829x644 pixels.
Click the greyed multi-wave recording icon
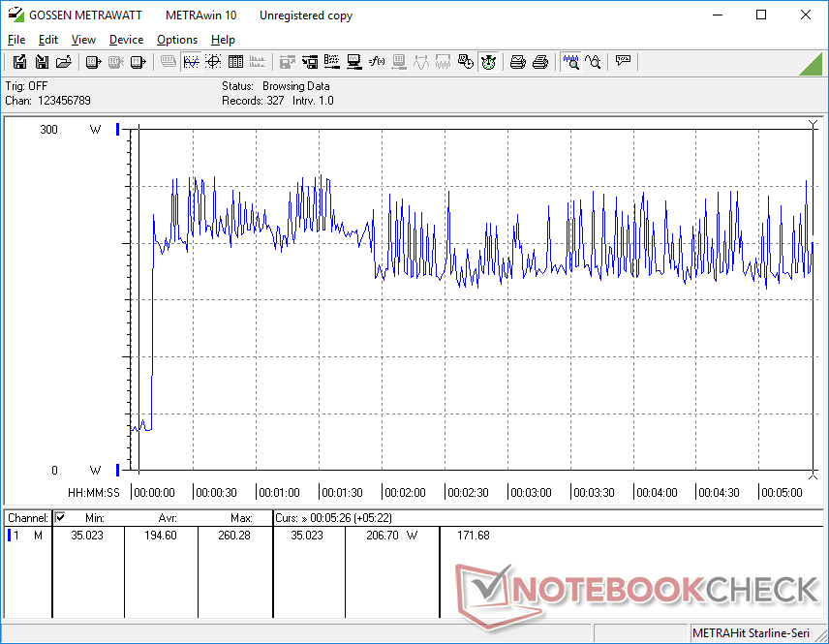(443, 62)
